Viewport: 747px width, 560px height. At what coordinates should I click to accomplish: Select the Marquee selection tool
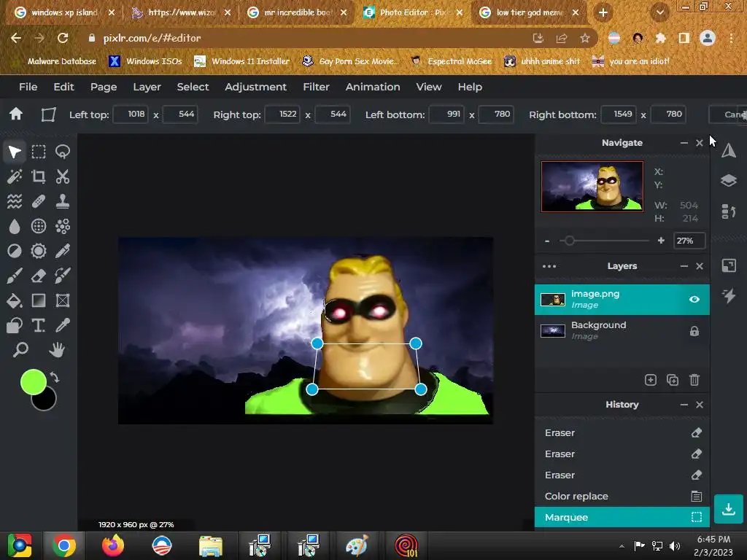click(39, 152)
